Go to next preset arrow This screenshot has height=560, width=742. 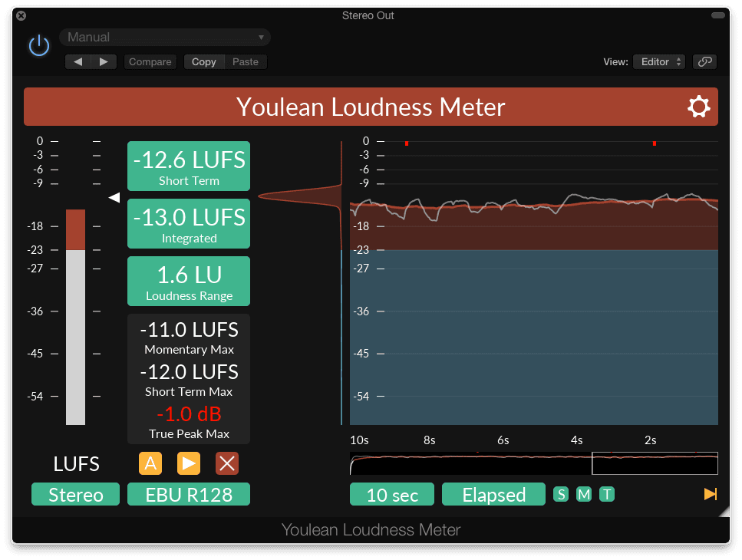[x=104, y=61]
